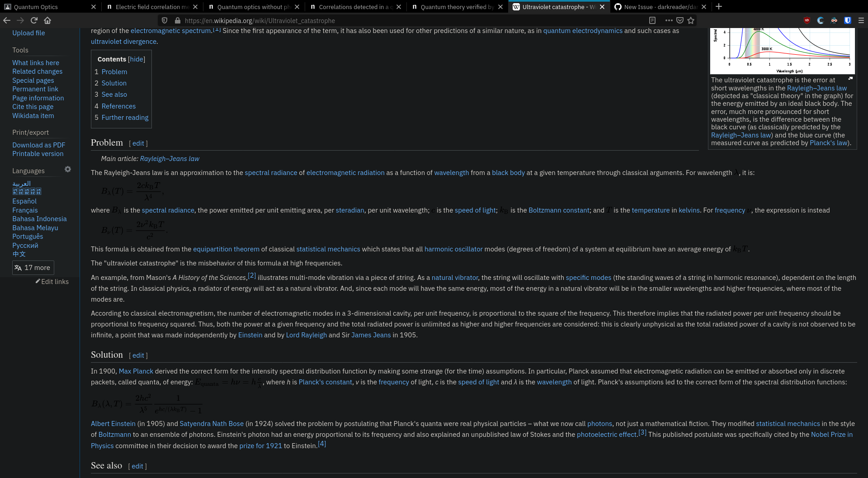
Task: Open Cite this page tool
Action: tap(33, 107)
